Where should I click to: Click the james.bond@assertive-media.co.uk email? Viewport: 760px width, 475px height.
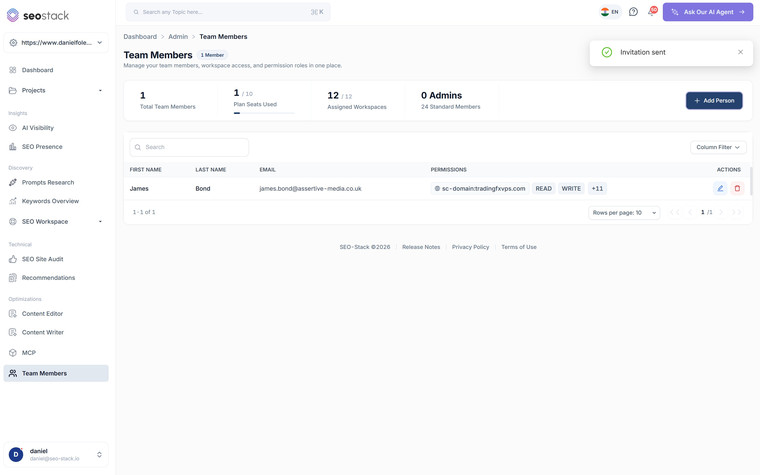tap(310, 189)
